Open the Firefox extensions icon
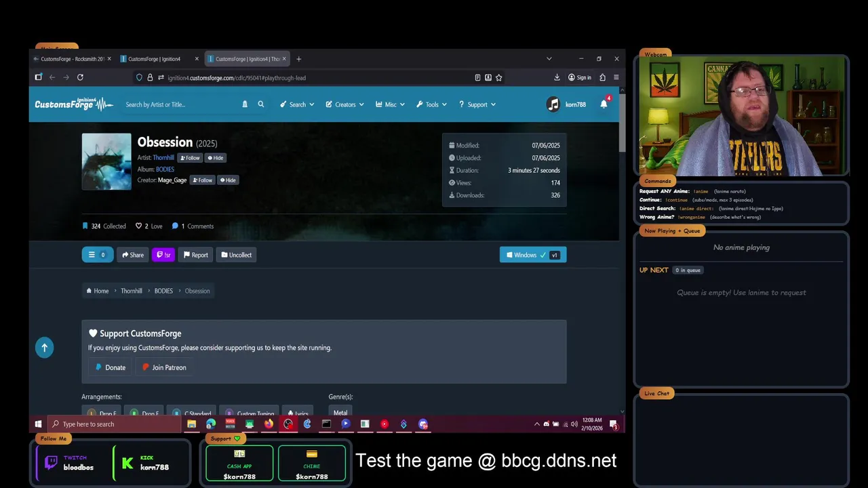Image resolution: width=868 pixels, height=488 pixels. [x=602, y=77]
